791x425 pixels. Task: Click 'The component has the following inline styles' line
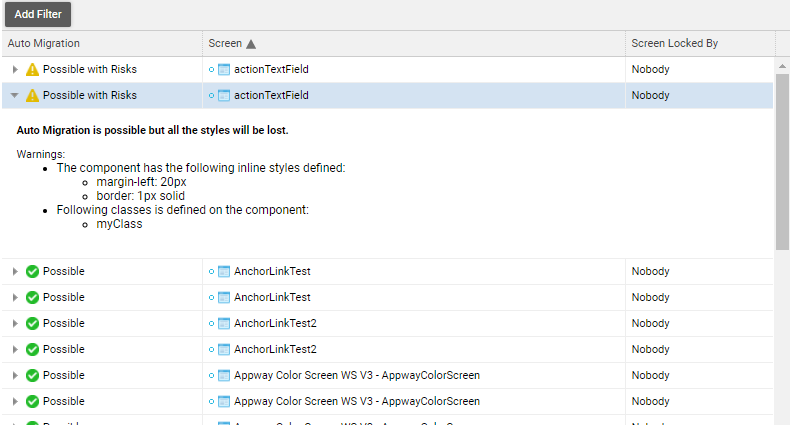[201, 168]
